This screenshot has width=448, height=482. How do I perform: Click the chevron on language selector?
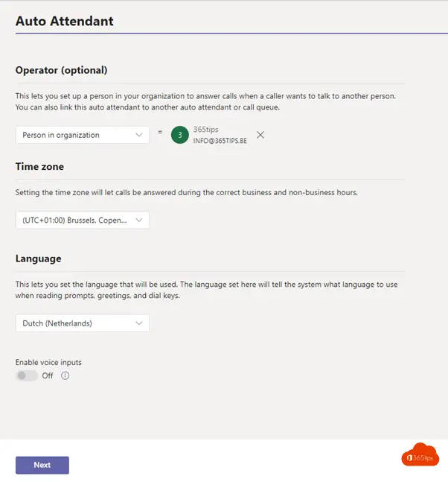click(x=139, y=323)
